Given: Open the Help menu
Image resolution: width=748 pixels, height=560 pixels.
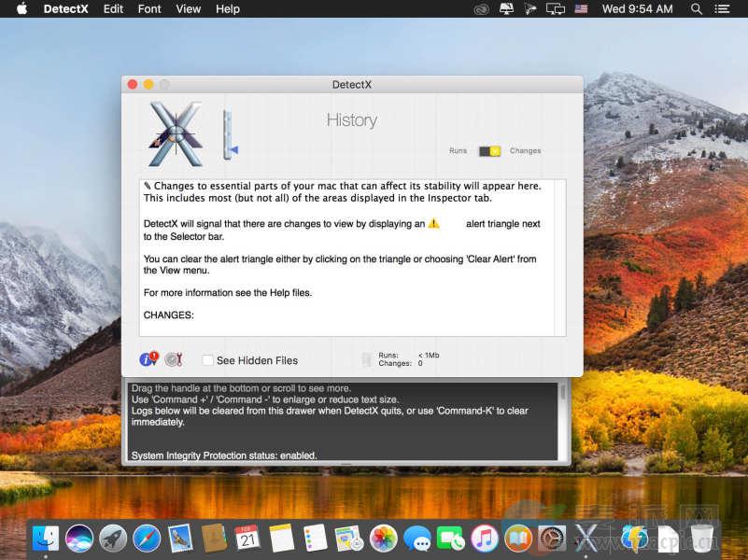Looking at the screenshot, I should (228, 9).
